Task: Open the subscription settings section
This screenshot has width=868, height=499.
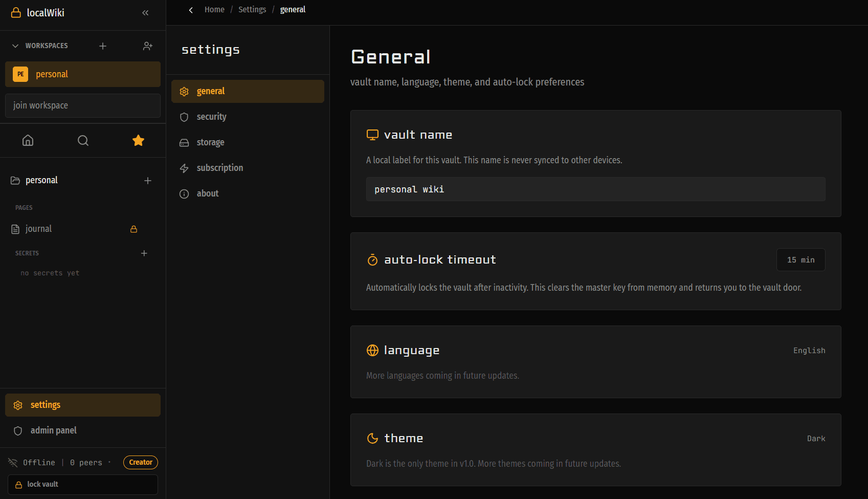Action: [219, 167]
